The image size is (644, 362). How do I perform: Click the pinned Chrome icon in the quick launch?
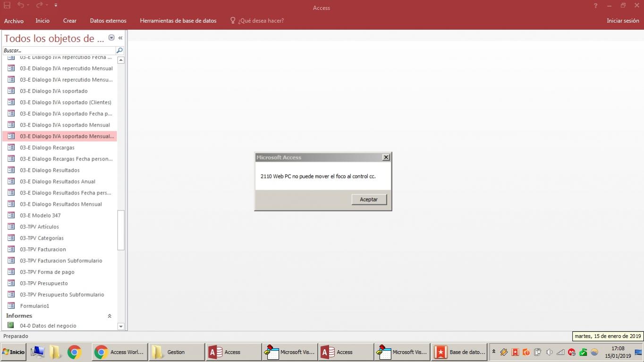tap(74, 352)
